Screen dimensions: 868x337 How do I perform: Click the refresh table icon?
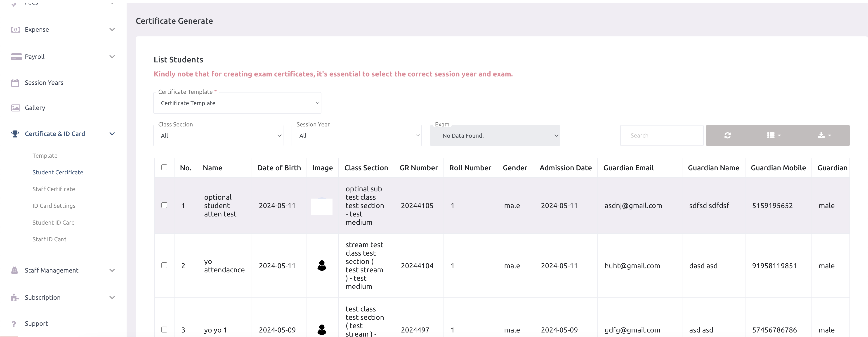(727, 135)
